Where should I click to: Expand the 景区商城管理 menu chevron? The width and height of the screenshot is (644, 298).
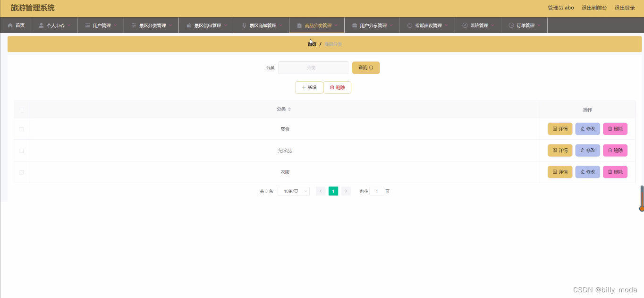pos(281,26)
